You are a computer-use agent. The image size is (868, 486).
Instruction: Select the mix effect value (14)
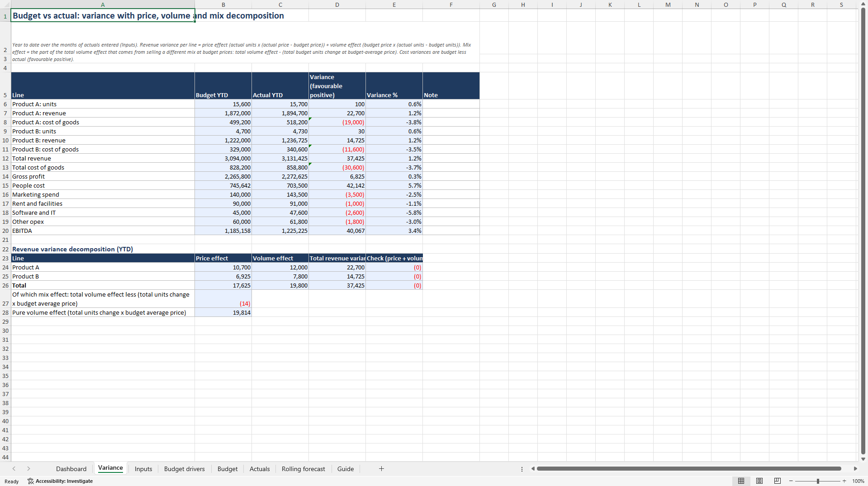(223, 299)
